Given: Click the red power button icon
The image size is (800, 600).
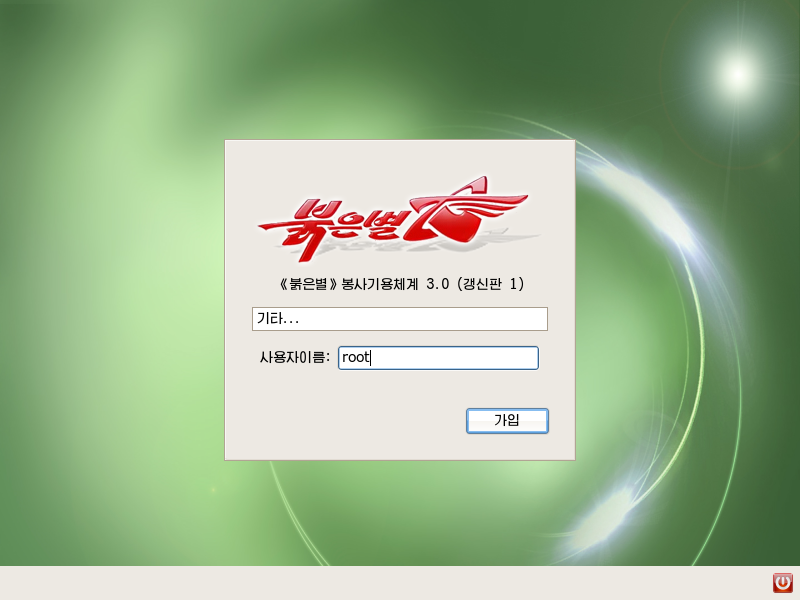Looking at the screenshot, I should 783,583.
